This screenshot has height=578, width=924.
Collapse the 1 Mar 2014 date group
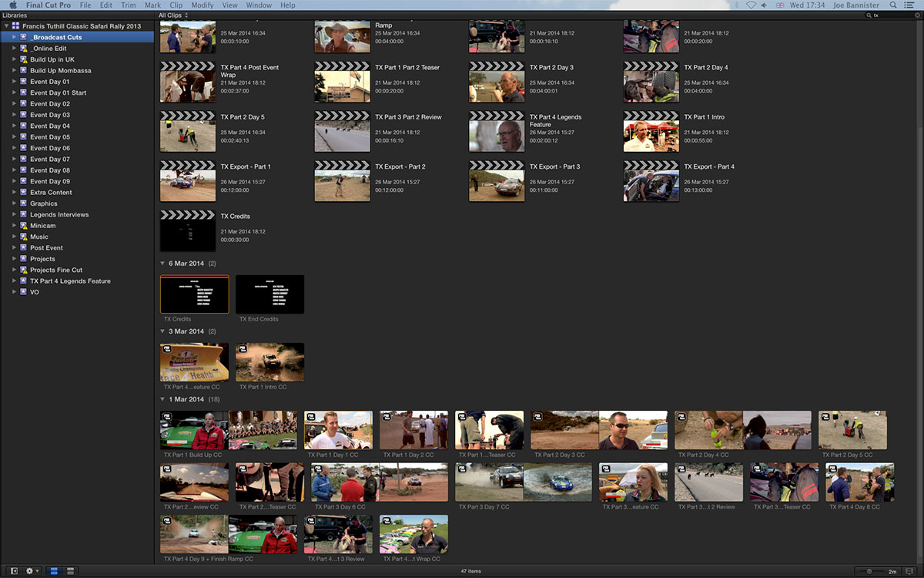pos(162,399)
